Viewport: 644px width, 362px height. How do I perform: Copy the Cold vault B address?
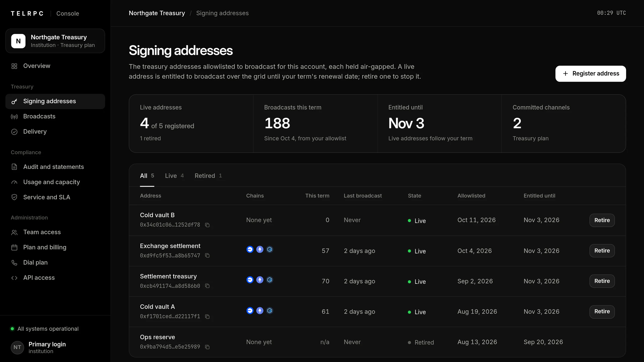tap(207, 225)
